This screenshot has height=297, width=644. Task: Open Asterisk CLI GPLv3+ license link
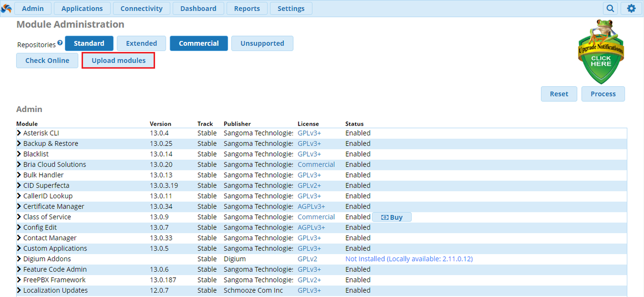309,133
